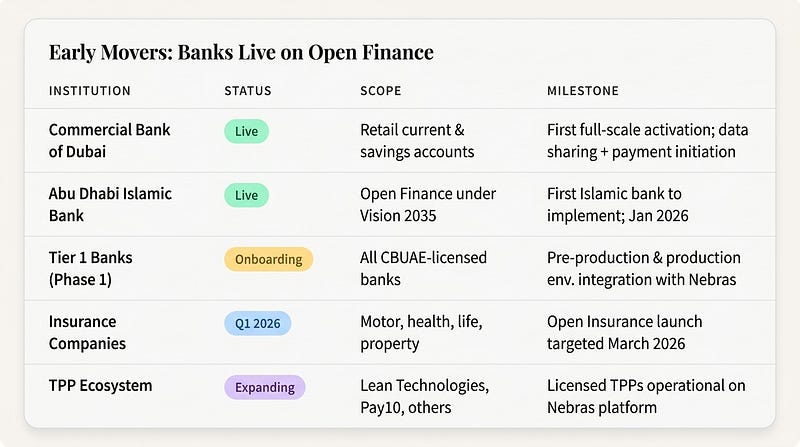Click the green Live badge for Commercial Bank of Dubai

click(x=246, y=131)
